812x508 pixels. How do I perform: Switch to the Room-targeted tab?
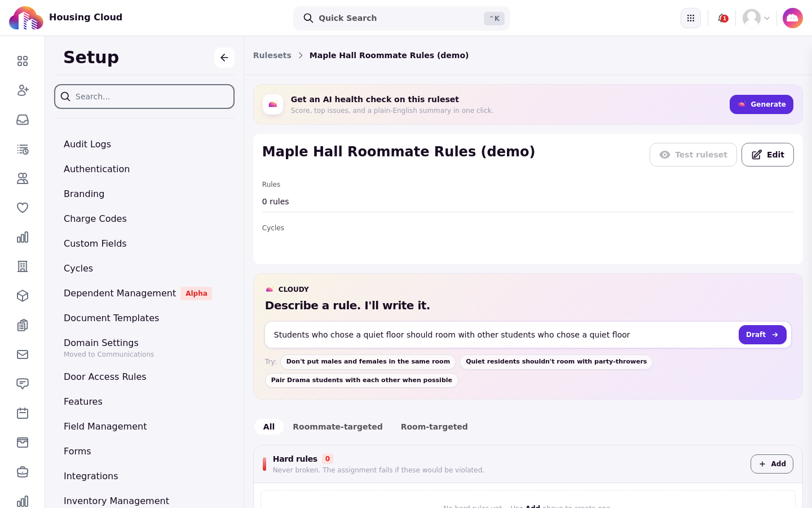click(x=434, y=427)
